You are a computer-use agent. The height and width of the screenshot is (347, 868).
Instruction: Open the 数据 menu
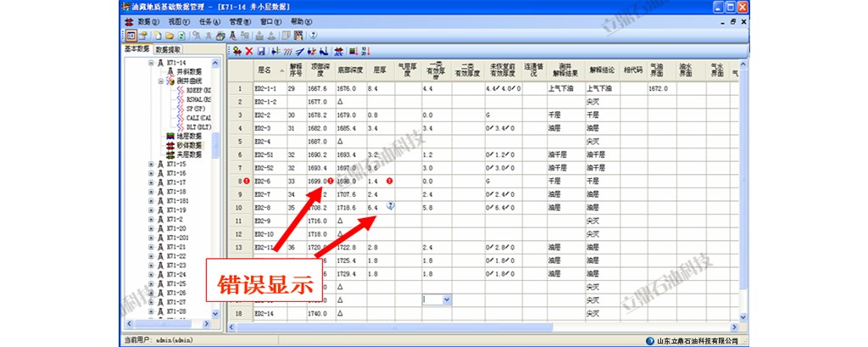click(x=147, y=21)
